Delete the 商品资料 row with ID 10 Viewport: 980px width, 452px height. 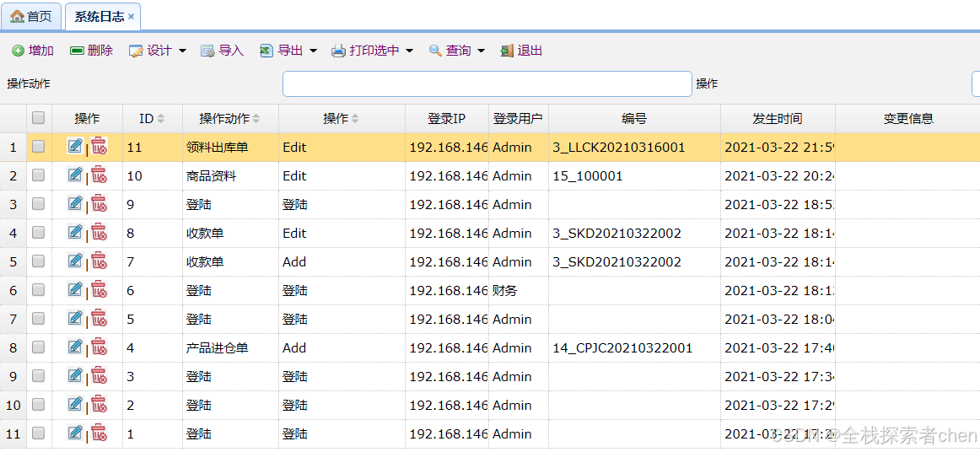[99, 175]
